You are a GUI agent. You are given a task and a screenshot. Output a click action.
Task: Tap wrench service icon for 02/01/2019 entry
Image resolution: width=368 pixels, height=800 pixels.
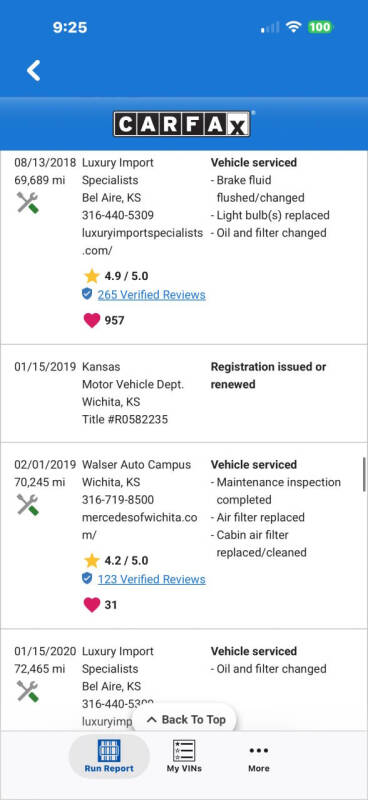tap(28, 505)
